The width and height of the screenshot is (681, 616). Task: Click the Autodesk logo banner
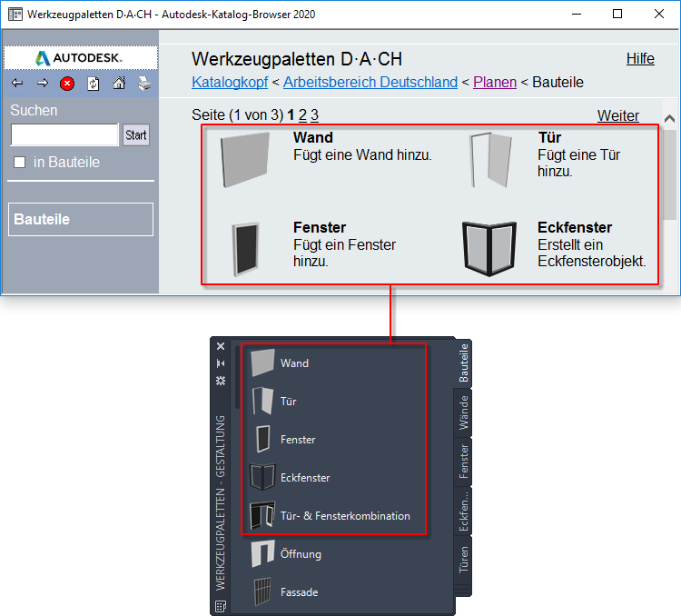(x=81, y=58)
